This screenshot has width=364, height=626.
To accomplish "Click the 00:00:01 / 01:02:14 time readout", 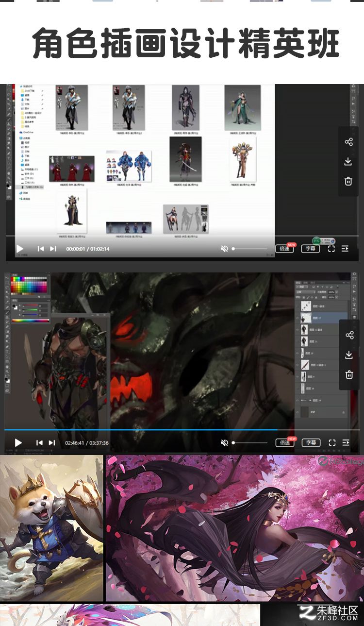I will click(87, 249).
